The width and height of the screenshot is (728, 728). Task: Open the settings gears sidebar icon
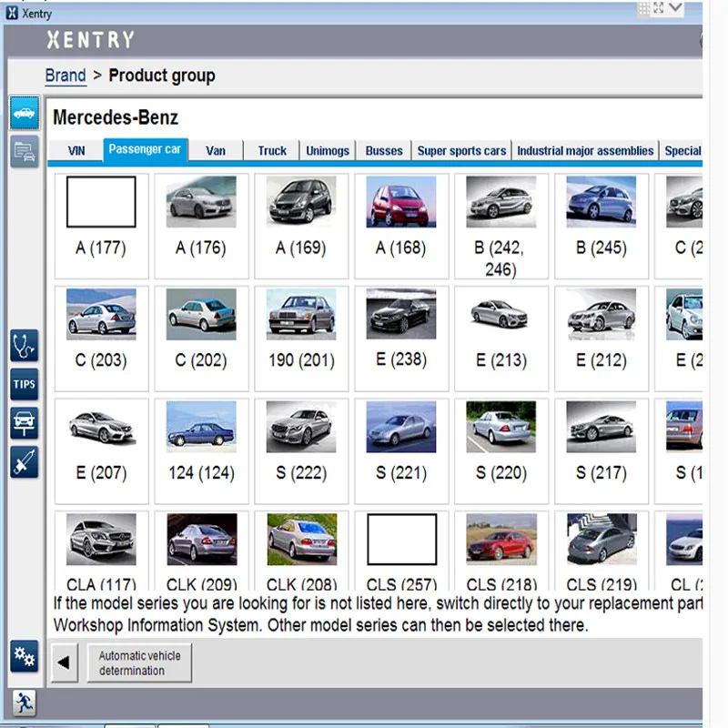25,656
